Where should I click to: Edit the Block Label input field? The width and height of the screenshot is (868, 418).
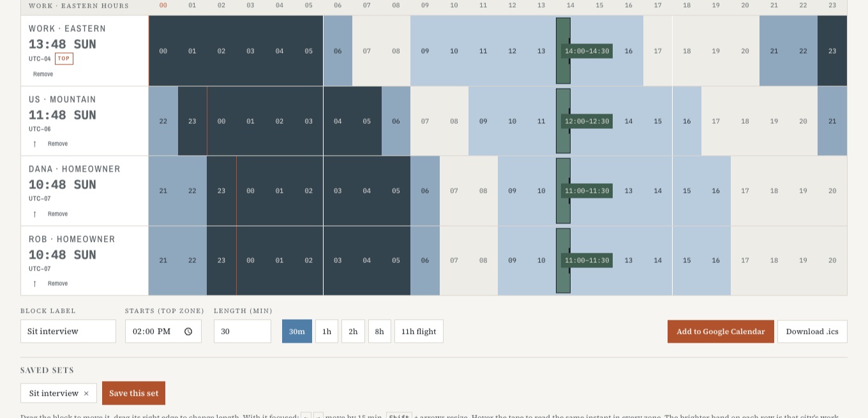pyautogui.click(x=68, y=331)
